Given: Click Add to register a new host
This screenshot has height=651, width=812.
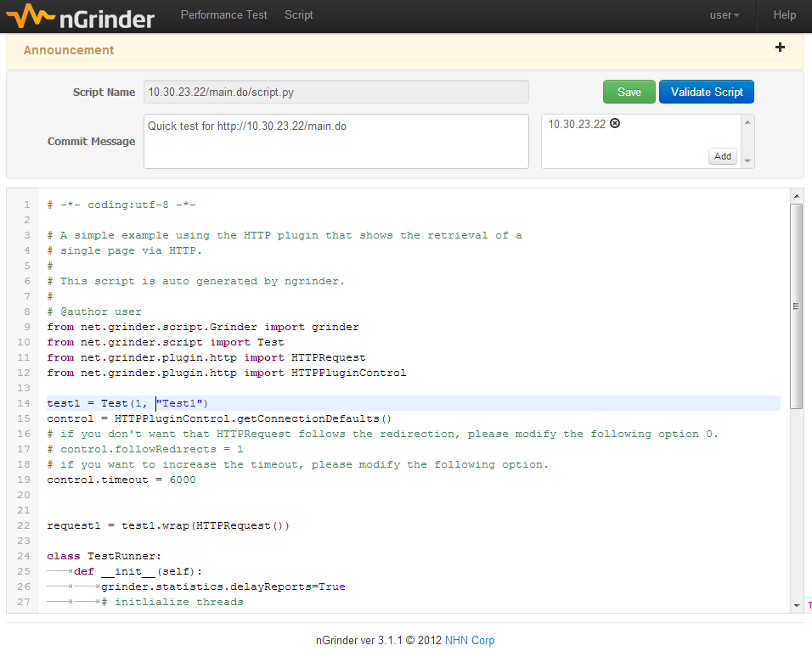Looking at the screenshot, I should pyautogui.click(x=722, y=155).
